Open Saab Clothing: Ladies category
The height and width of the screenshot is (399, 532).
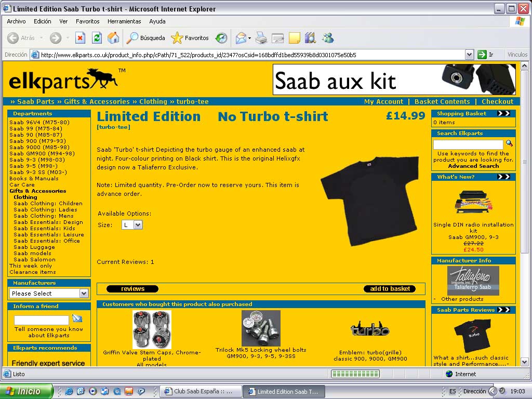coord(46,210)
